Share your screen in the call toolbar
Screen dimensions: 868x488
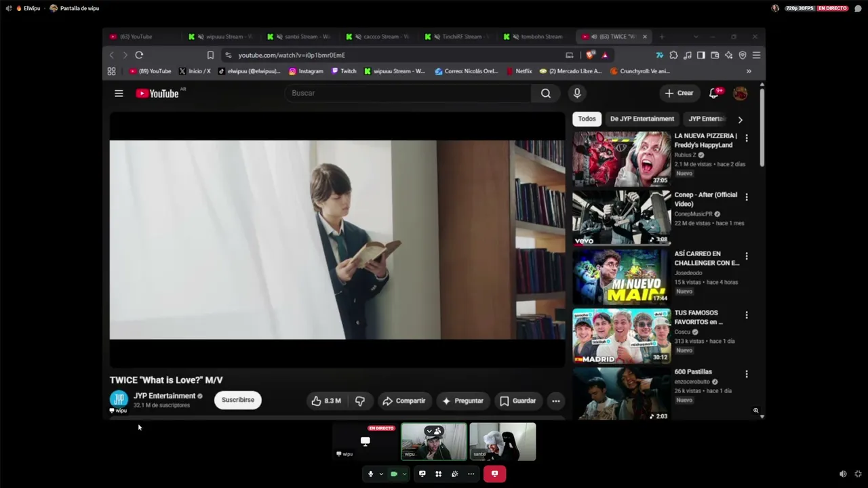tap(422, 474)
